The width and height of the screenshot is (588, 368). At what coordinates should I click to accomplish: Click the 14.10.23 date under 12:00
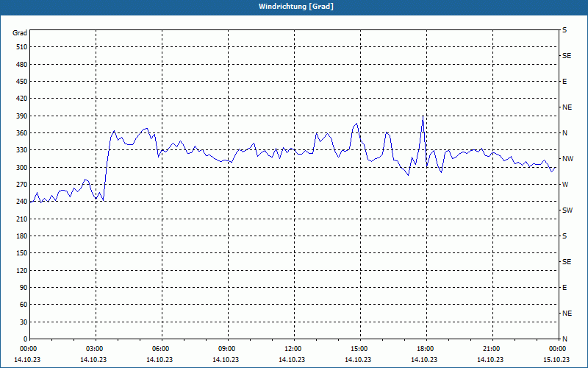pos(292,359)
